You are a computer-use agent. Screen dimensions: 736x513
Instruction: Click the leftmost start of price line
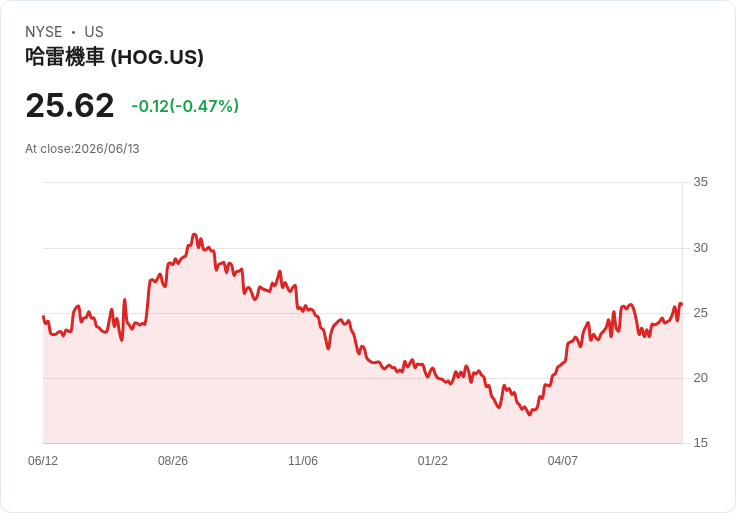pos(43,316)
